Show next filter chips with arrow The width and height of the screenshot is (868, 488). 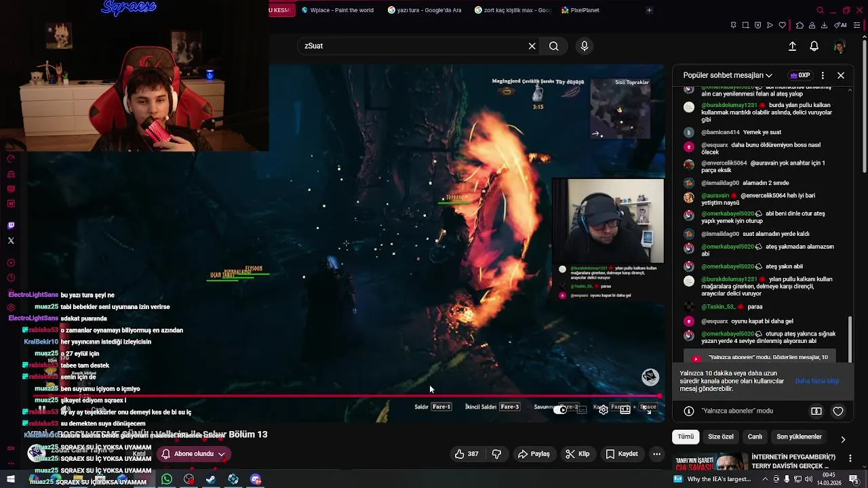tap(843, 439)
